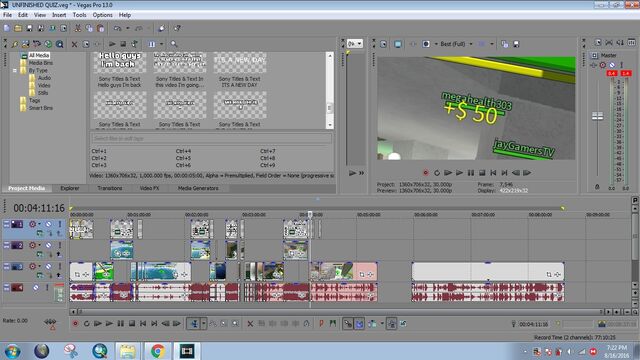
Task: Mute video track 2
Action: pyautogui.click(x=48, y=245)
